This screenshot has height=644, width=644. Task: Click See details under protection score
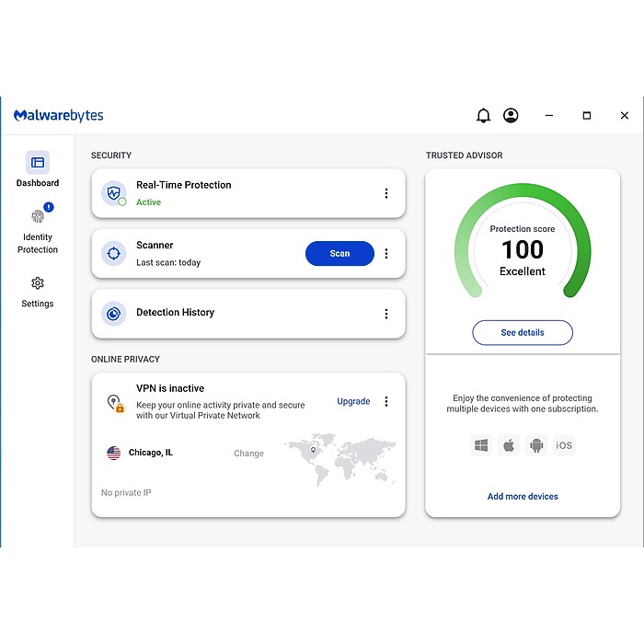pyautogui.click(x=523, y=332)
